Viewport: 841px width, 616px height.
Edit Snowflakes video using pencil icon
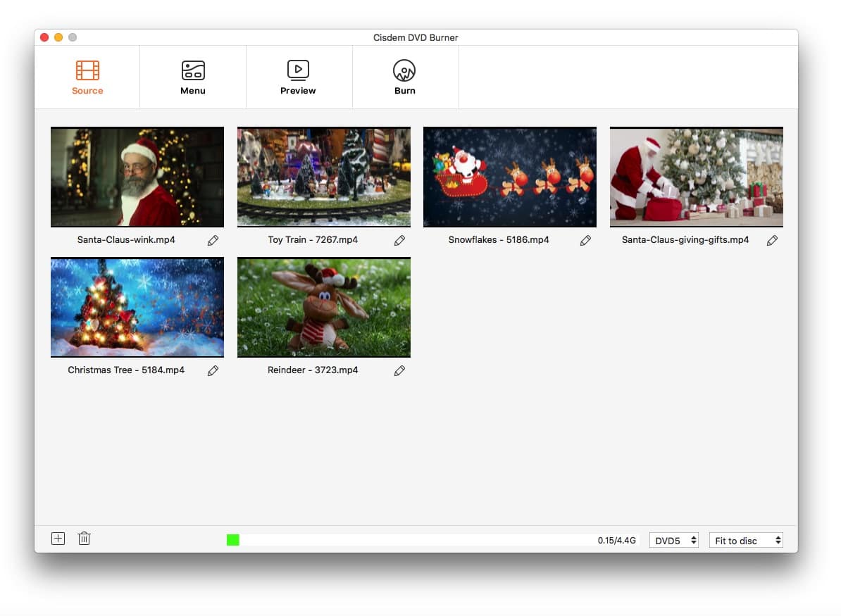click(586, 240)
